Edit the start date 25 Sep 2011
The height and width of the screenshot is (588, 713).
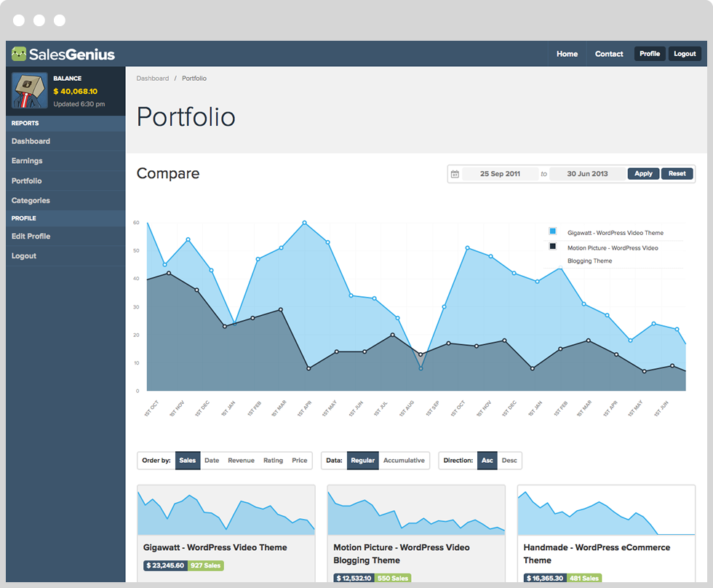(501, 174)
